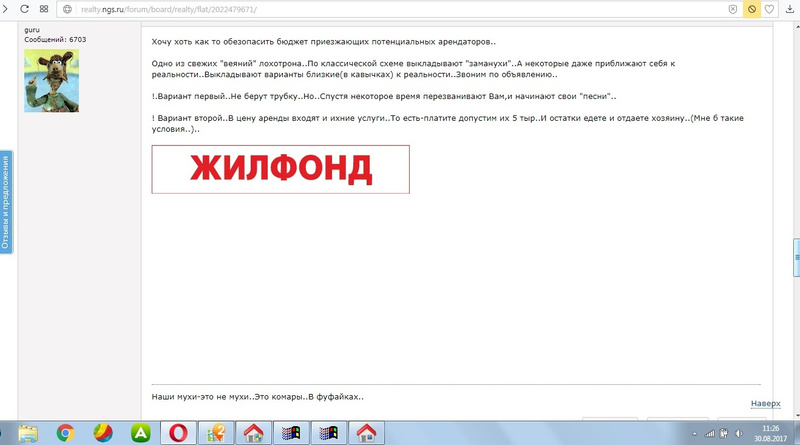Open the green 'A' taskbar app
This screenshot has width=800, height=445.
(141, 433)
